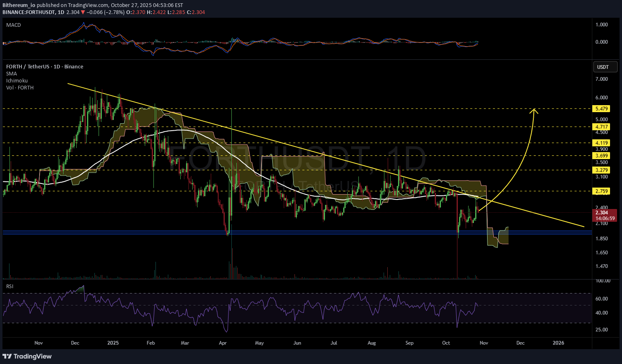
Task: Click the Ichimoku indicator legend entry
Action: click(17, 81)
